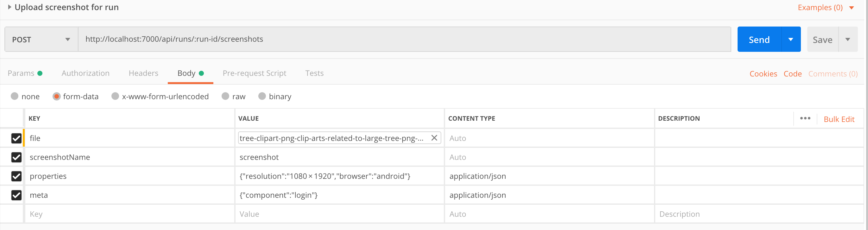Select x-www-form-urlencoded body type
868x230 pixels.
(160, 96)
